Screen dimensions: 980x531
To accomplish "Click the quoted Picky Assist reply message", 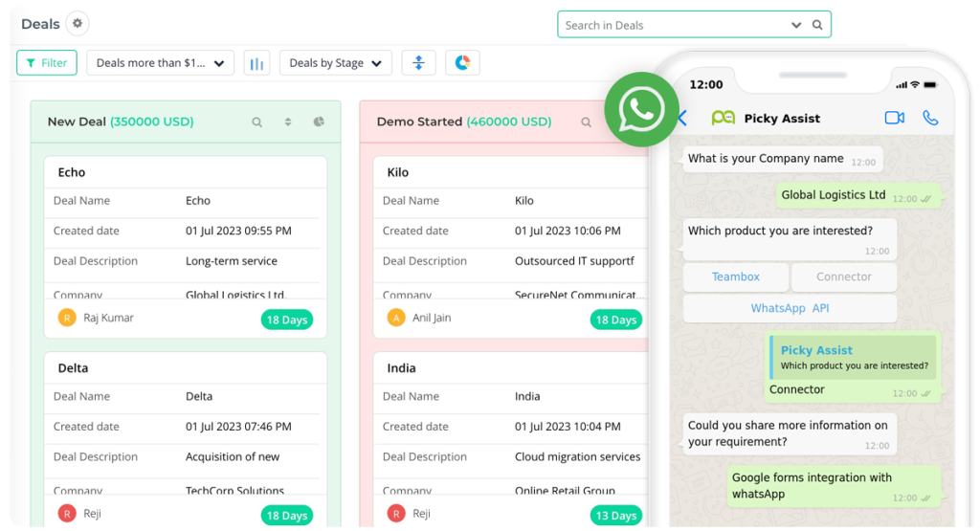I will [x=853, y=357].
